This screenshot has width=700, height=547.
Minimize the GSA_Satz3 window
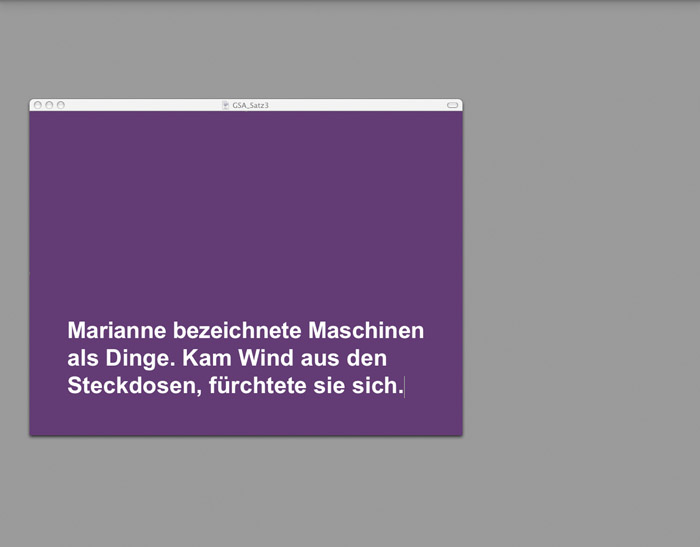49,105
